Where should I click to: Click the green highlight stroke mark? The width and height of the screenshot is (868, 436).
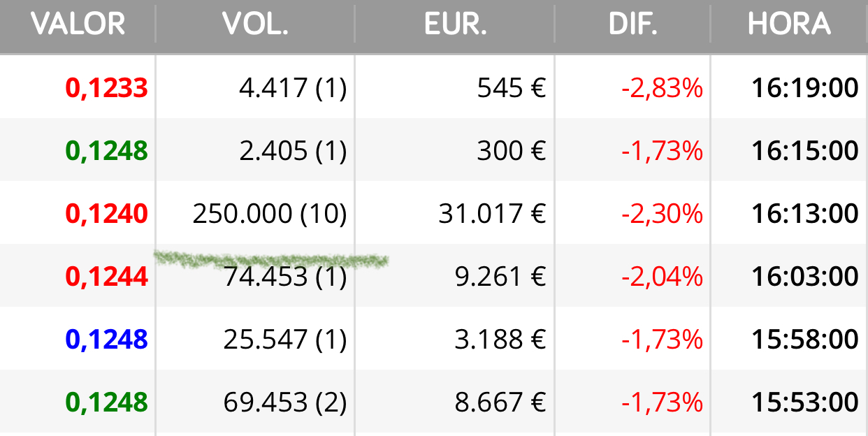270,259
